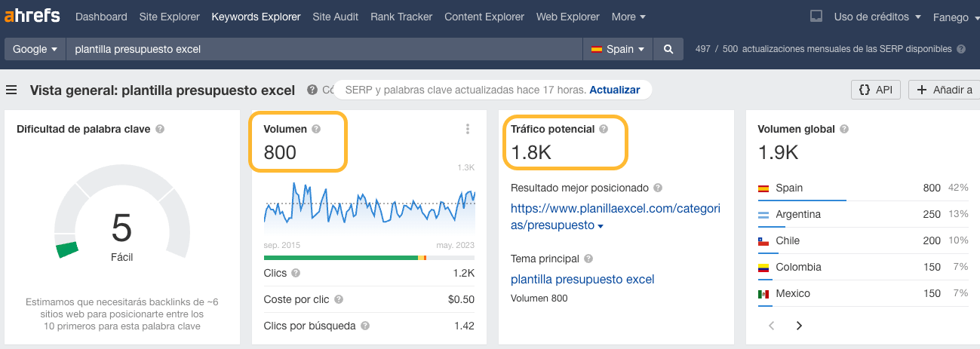980x349 pixels.
Task: Click the clicks distribution color bar
Action: 370,257
